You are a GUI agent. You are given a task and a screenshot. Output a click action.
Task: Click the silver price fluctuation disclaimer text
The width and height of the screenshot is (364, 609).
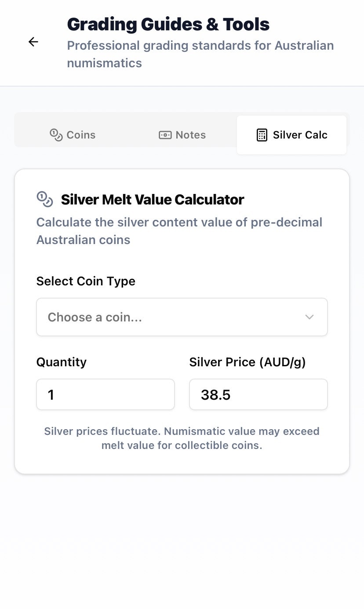coord(182,438)
